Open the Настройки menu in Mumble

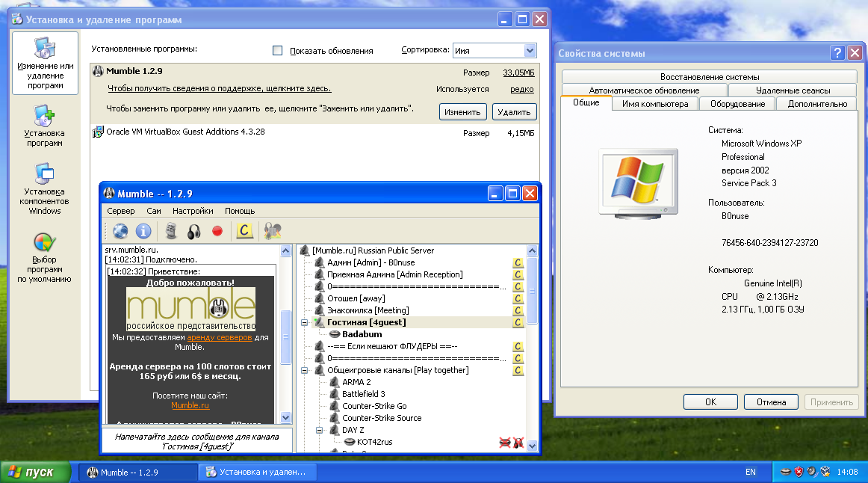(x=193, y=211)
